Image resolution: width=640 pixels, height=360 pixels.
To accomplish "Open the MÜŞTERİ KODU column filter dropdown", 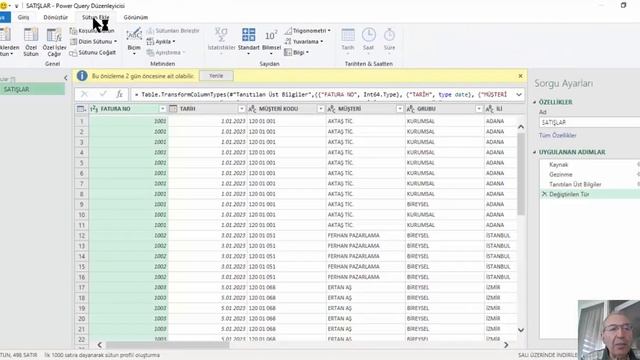I will click(321, 109).
